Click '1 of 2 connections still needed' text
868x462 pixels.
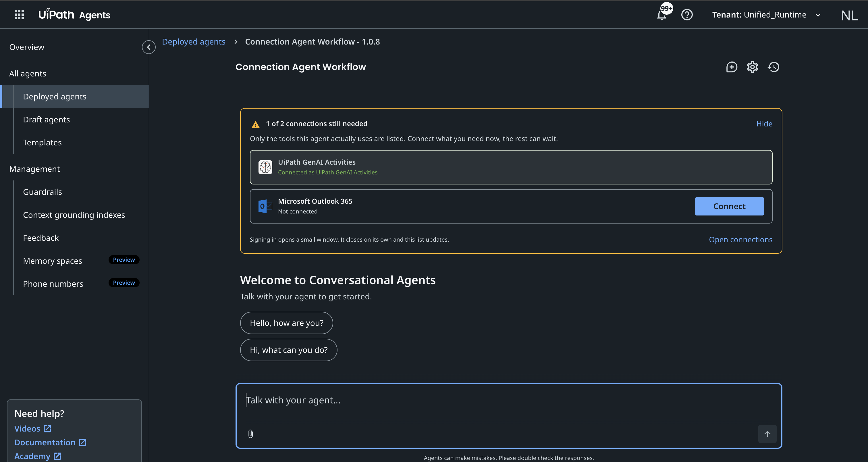pyautogui.click(x=317, y=124)
